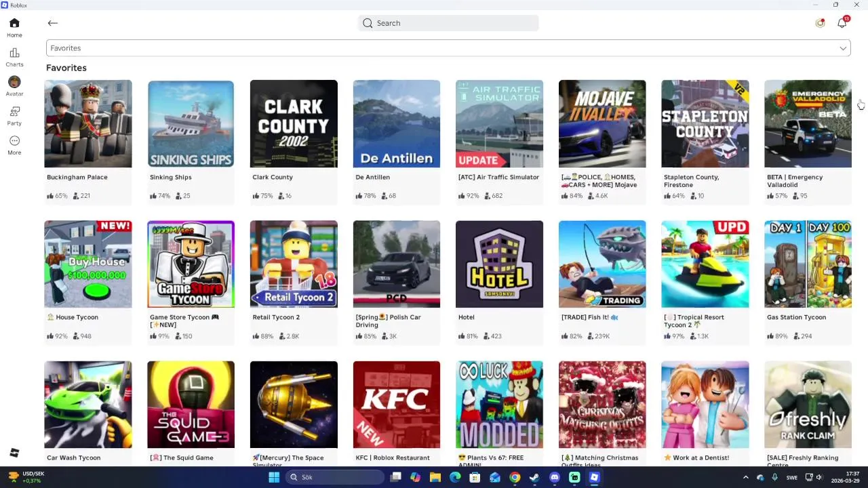Open Game Store Tycoon thumbnail
The image size is (868, 488).
click(191, 264)
